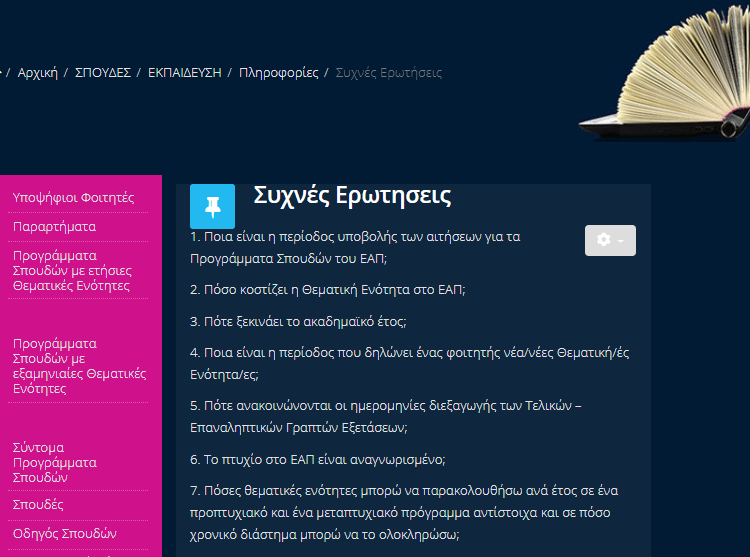This screenshot has height=557, width=750.
Task: Open Σύντομα Προγράμματα Σπουδών sidebar item
Action: (55, 462)
